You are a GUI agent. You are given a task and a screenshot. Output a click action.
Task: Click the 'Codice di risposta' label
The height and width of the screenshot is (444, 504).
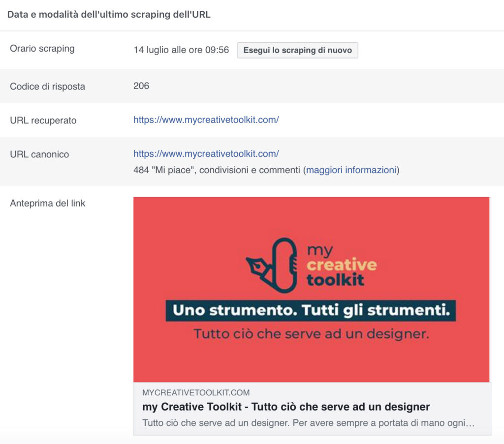pyautogui.click(x=48, y=87)
